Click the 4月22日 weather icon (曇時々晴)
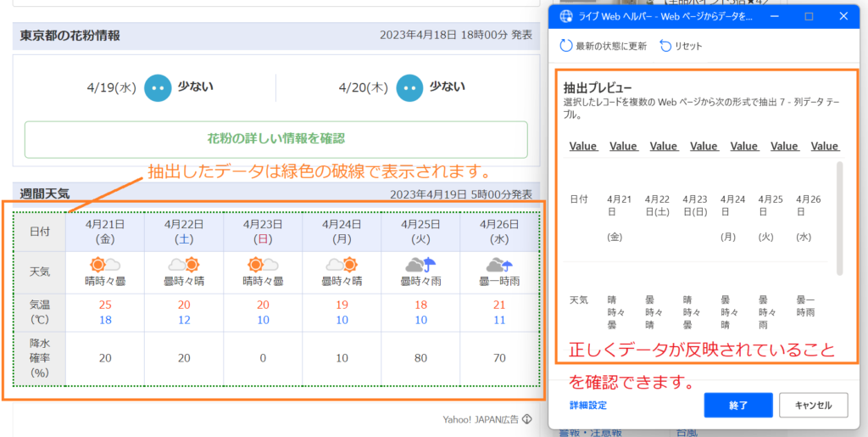The height and width of the screenshot is (437, 868). click(184, 265)
